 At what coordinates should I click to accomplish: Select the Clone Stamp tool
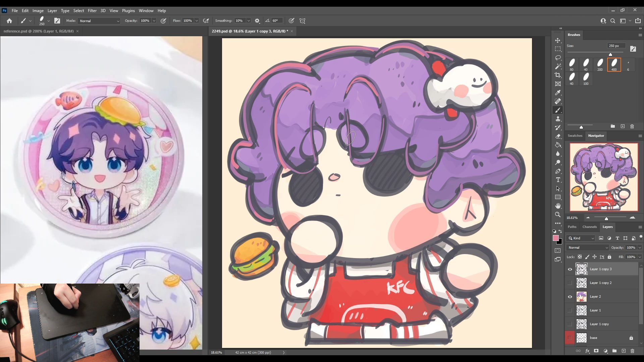point(558,119)
